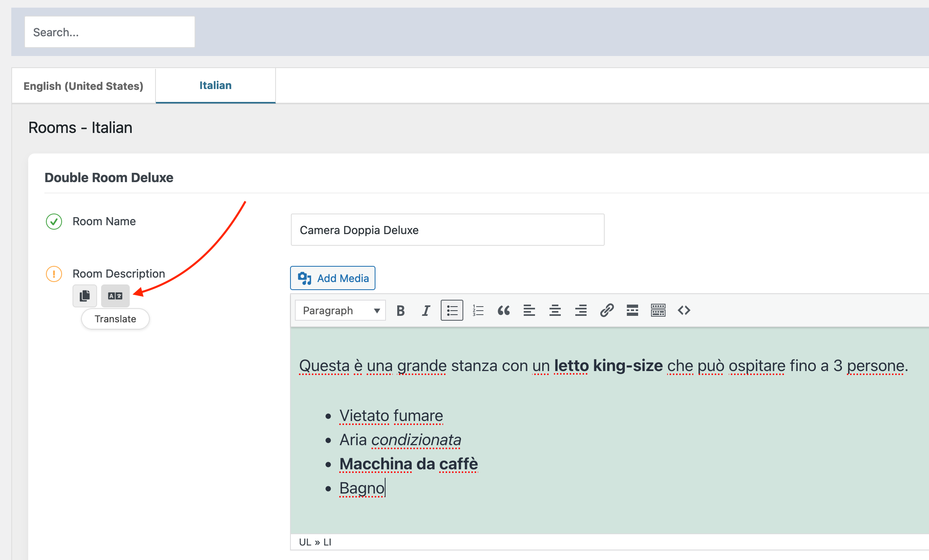This screenshot has height=560, width=929.
Task: Click the bold 'letto king-size' text
Action: tap(608, 366)
